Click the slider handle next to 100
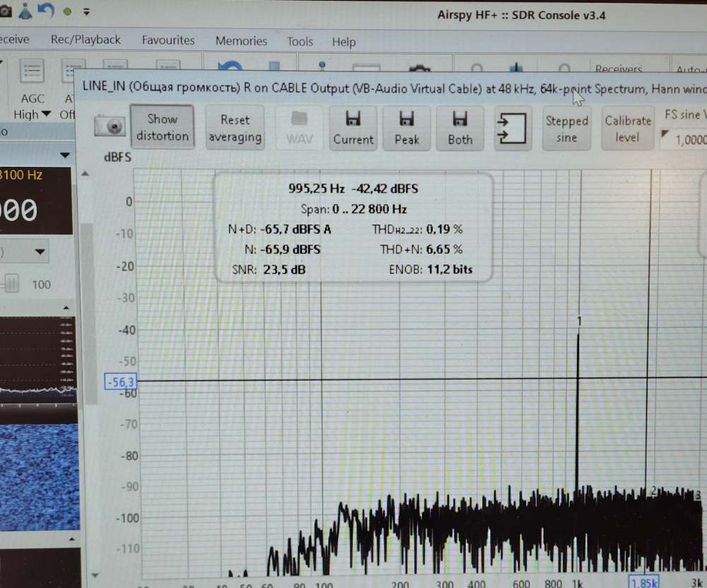Image resolution: width=707 pixels, height=588 pixels. [12, 284]
